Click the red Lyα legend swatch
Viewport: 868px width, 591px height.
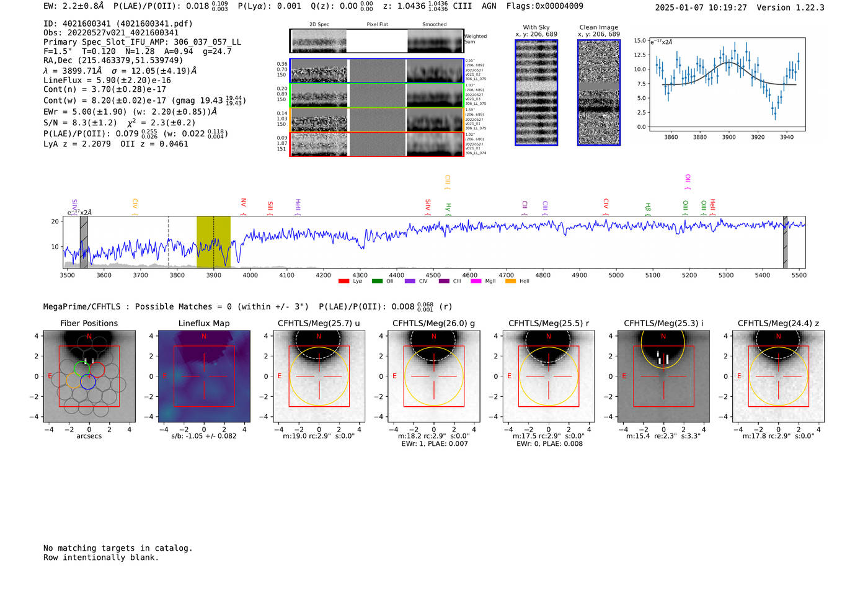coord(344,282)
